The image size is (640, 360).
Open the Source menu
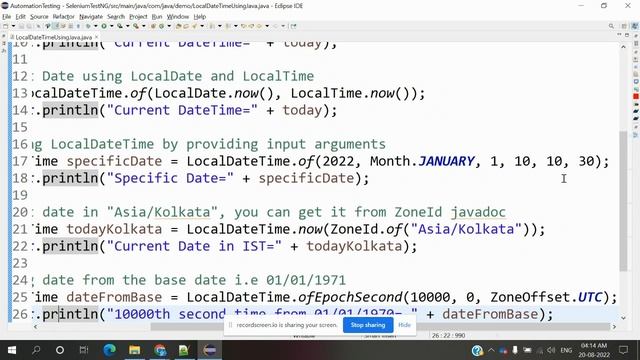pos(39,17)
